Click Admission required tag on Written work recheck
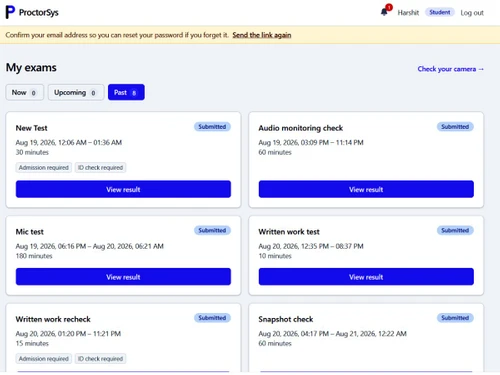Image resolution: width=500 pixels, height=375 pixels. point(44,359)
